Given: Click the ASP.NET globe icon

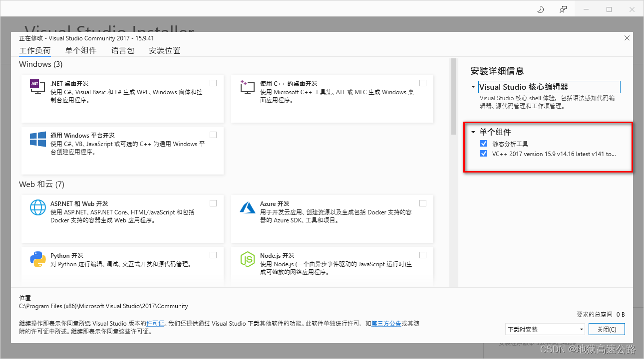Looking at the screenshot, I should point(38,207).
